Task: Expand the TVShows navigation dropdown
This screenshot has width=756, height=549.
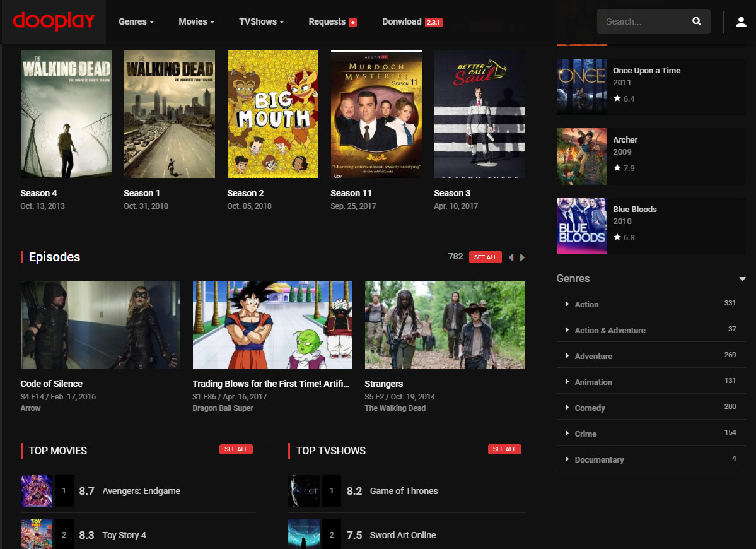Action: (261, 21)
